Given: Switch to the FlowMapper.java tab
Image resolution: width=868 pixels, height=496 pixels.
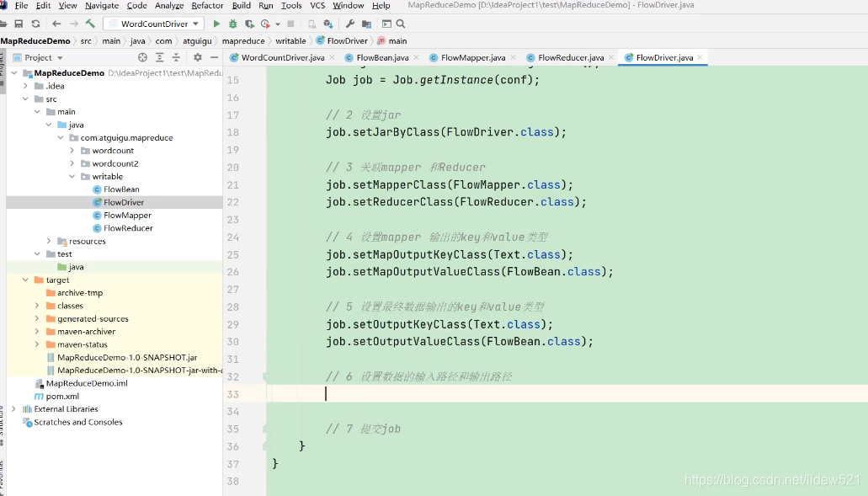Looking at the screenshot, I should [473, 57].
